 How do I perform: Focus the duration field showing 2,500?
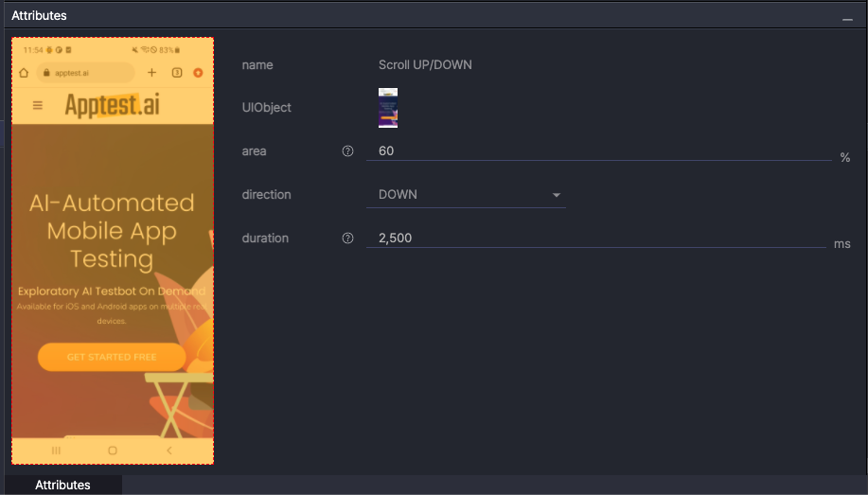596,239
